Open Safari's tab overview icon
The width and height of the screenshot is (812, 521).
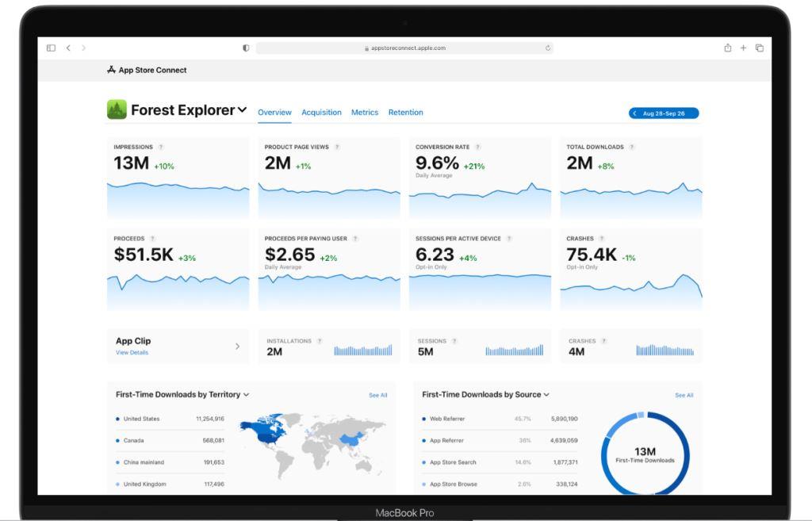tap(761, 48)
